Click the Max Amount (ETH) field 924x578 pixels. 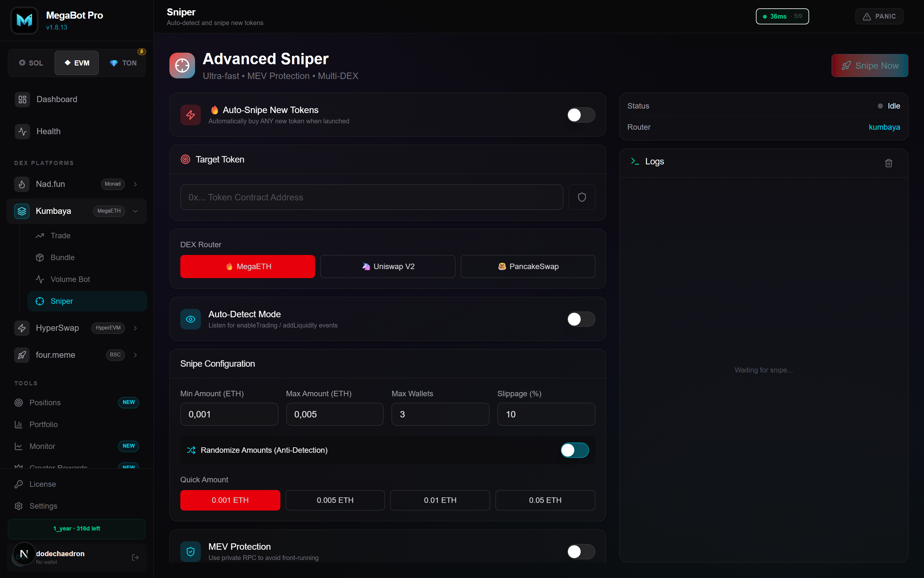tap(335, 414)
